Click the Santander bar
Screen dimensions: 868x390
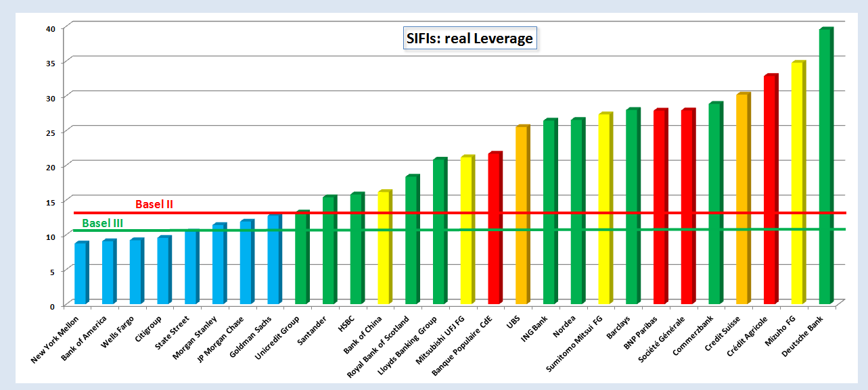(330, 249)
